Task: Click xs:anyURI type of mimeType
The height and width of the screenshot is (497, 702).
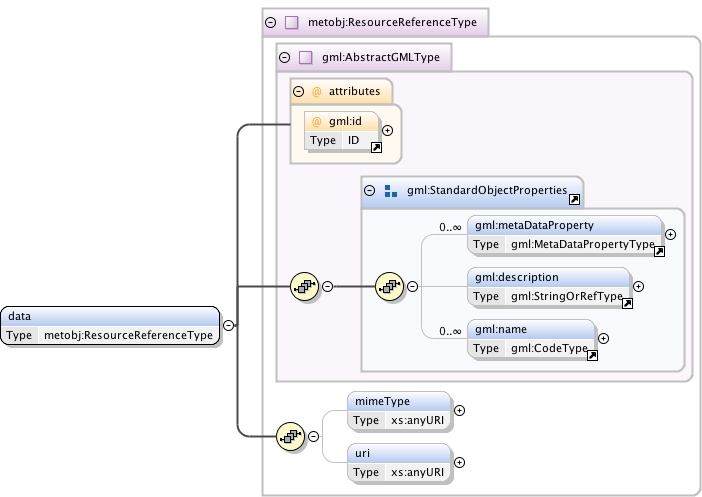Action: (417, 420)
